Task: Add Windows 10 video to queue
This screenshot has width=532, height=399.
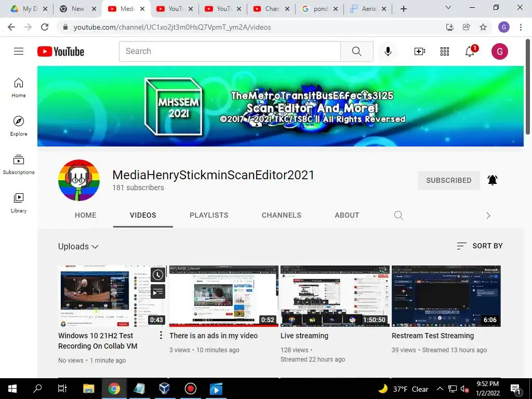Action: tap(158, 291)
